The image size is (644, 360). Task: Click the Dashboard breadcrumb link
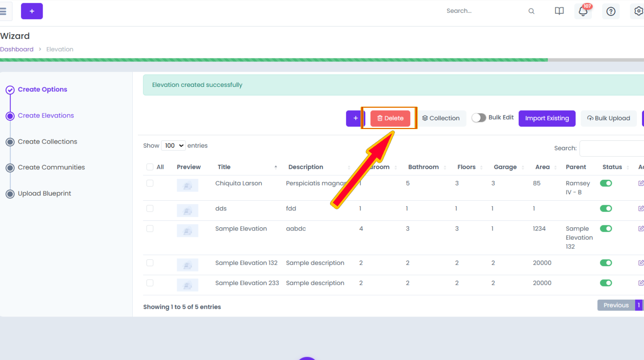point(17,49)
